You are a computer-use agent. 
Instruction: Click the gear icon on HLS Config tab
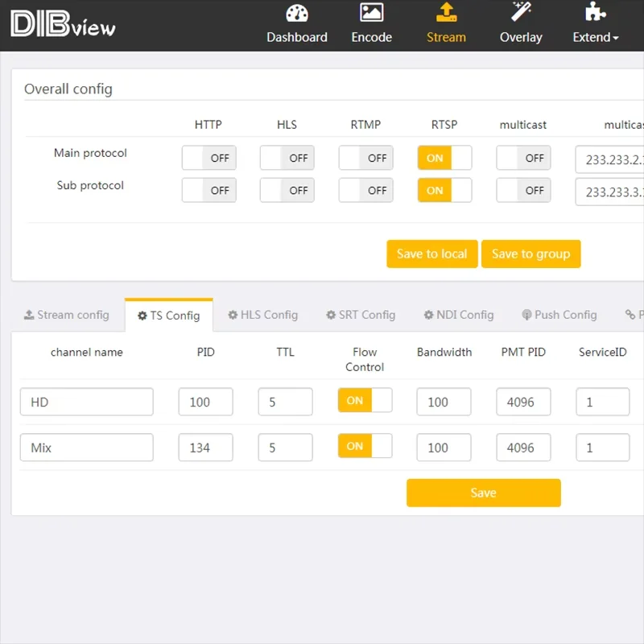tap(233, 315)
